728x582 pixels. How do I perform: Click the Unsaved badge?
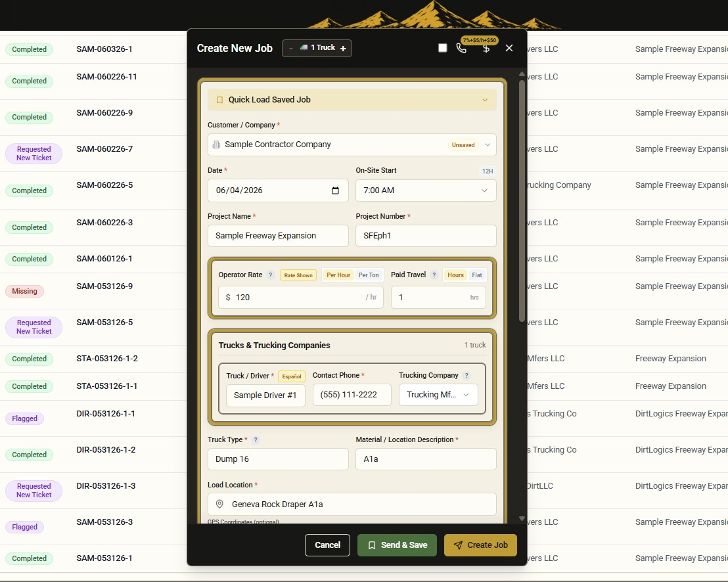(x=463, y=145)
